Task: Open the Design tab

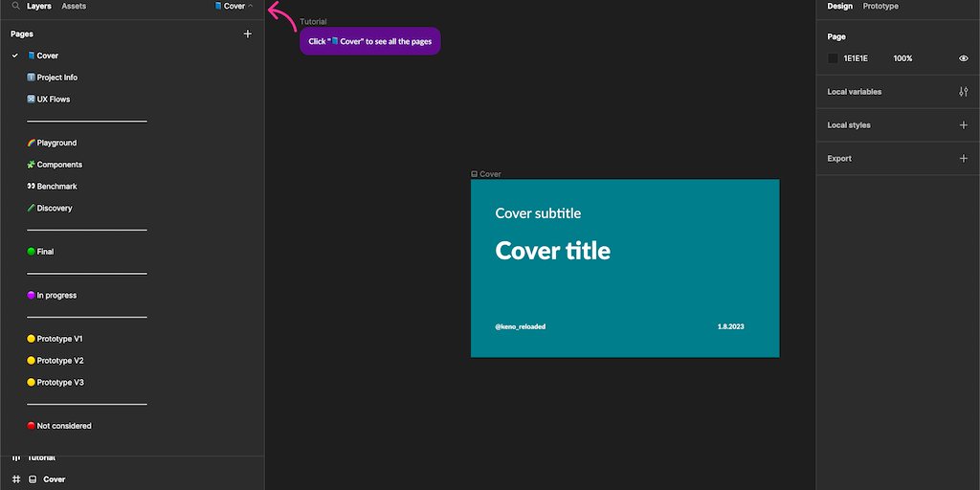Action: (x=839, y=6)
